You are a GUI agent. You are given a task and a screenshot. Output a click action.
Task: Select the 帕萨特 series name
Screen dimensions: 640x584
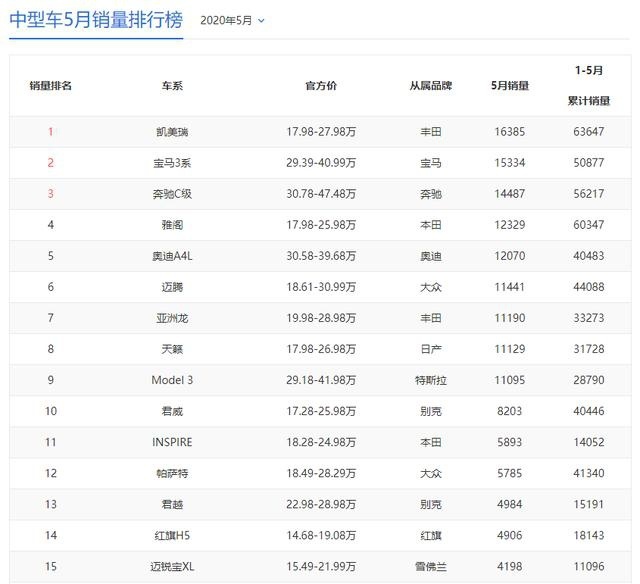(x=172, y=473)
